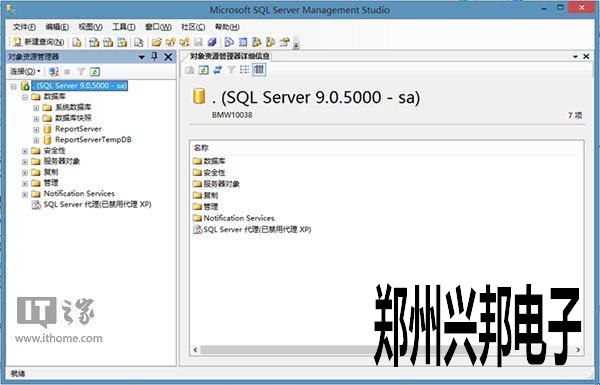The height and width of the screenshot is (385, 600).
Task: Collapse the 数据库 tree node
Action: coord(25,97)
